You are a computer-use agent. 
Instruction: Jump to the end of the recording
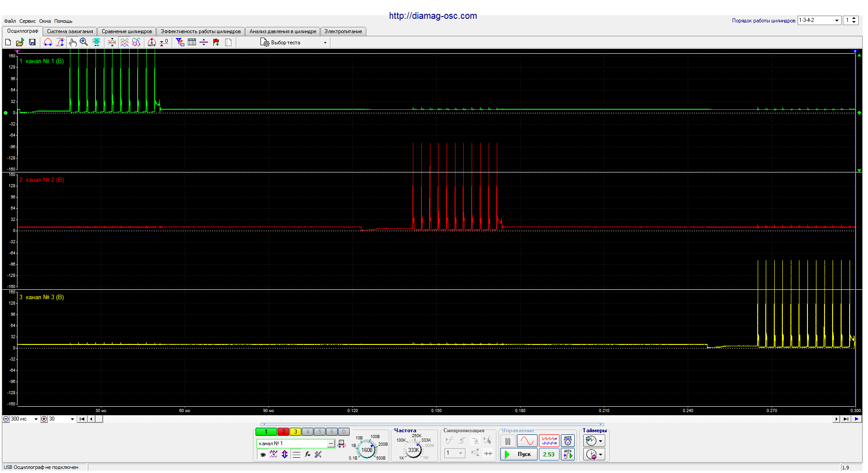[x=846, y=419]
